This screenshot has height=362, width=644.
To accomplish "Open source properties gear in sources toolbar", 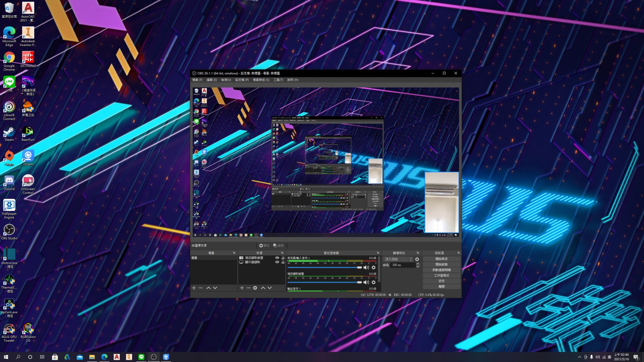I will pyautogui.click(x=255, y=288).
